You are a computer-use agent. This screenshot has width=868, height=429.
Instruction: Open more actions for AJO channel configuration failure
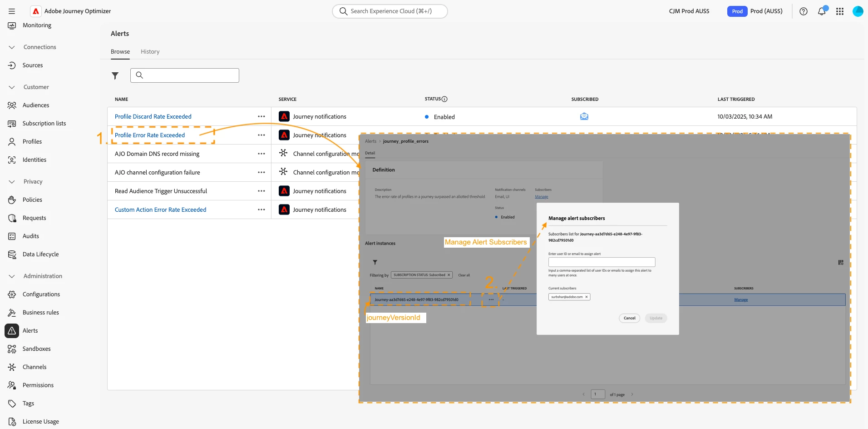point(261,173)
